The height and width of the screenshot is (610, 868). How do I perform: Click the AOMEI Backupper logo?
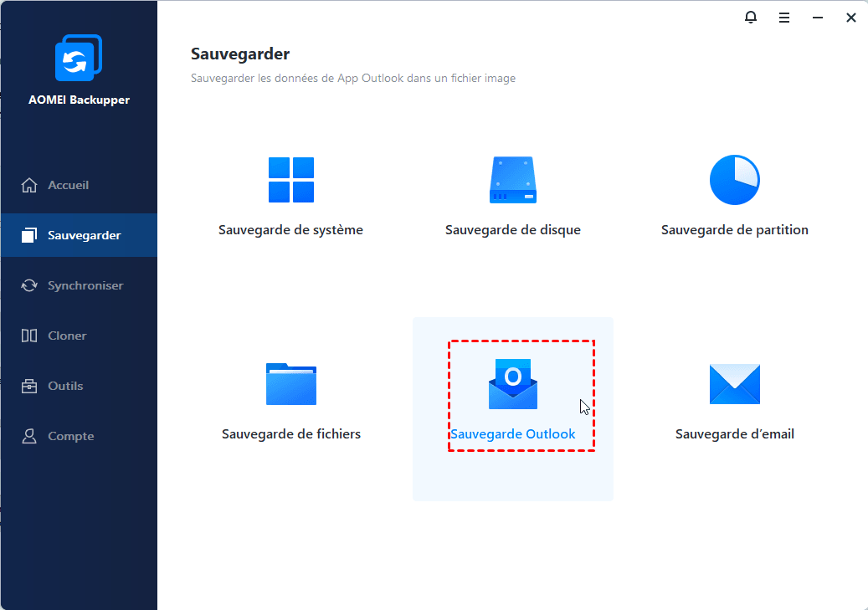pyautogui.click(x=79, y=58)
